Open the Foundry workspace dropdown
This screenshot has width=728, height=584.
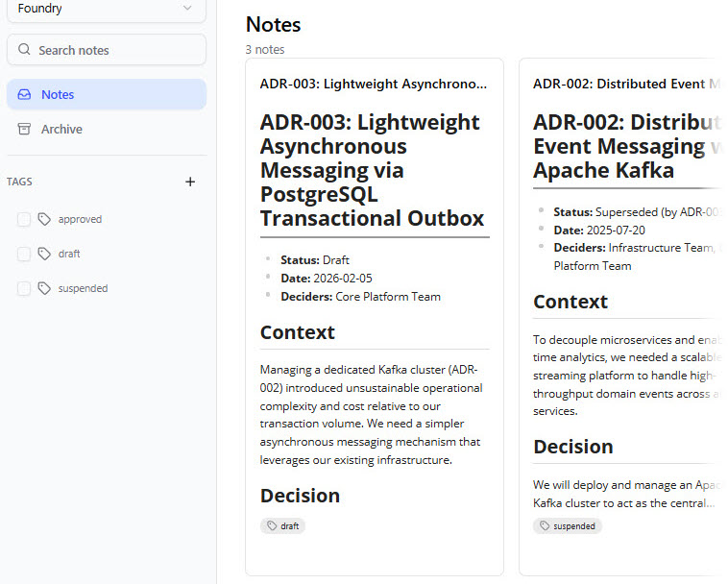point(107,10)
